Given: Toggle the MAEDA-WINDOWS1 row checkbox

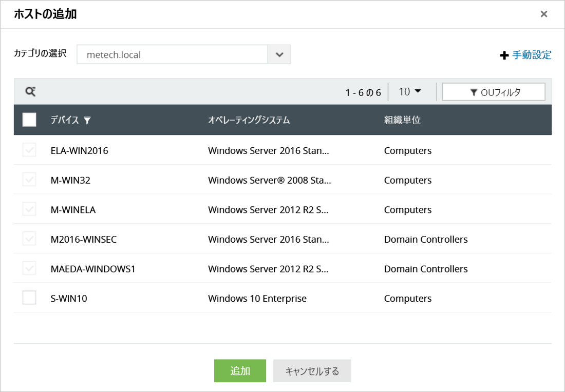Looking at the screenshot, I should (29, 268).
